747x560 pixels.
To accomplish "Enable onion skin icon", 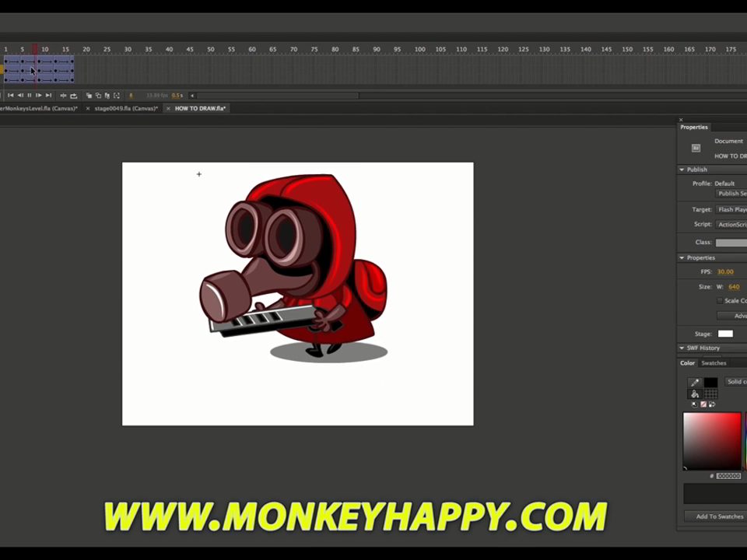I will 89,96.
